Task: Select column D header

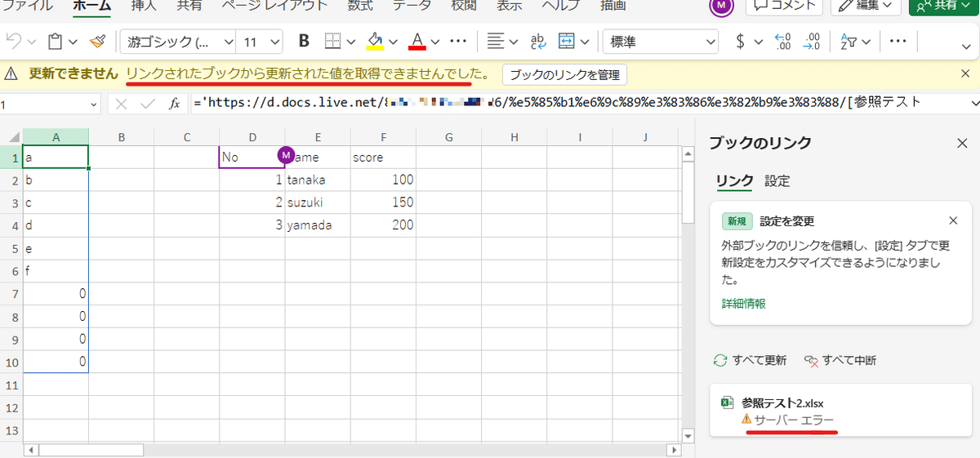Action: [x=252, y=137]
